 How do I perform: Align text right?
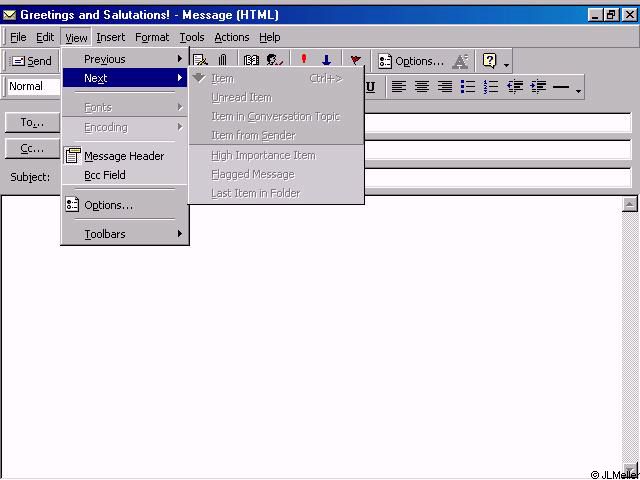444,87
